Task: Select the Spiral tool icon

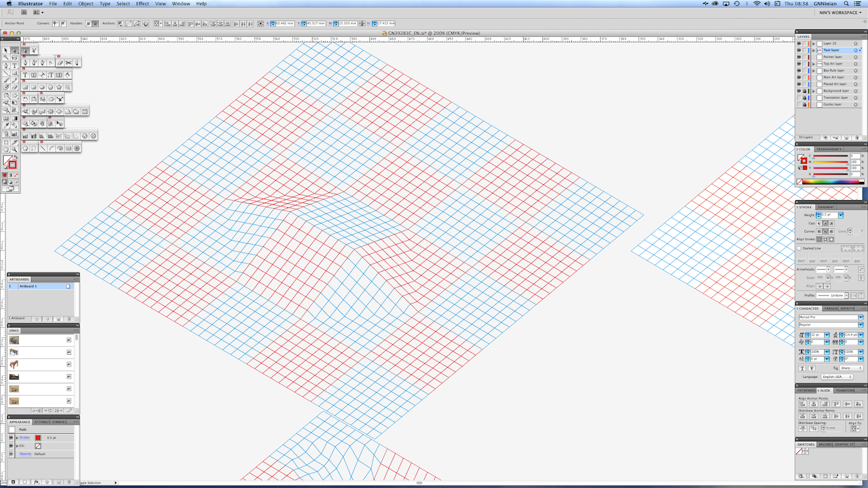Action: coord(60,148)
